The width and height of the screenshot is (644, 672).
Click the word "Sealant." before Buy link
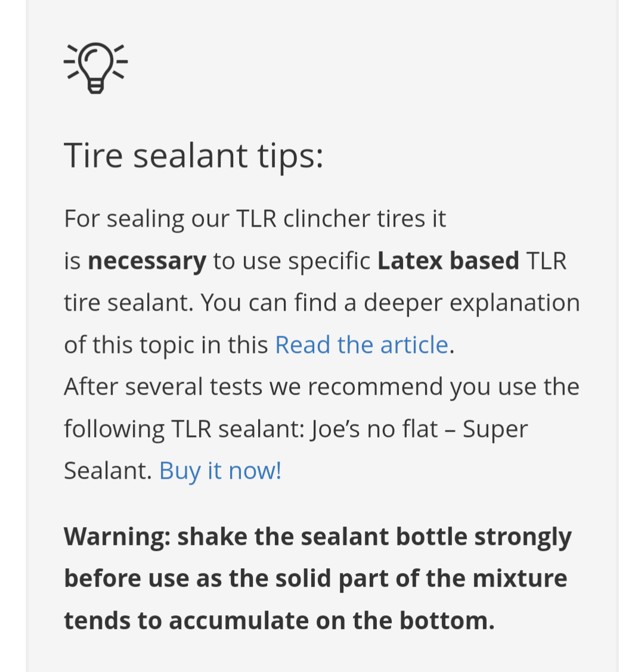(108, 470)
